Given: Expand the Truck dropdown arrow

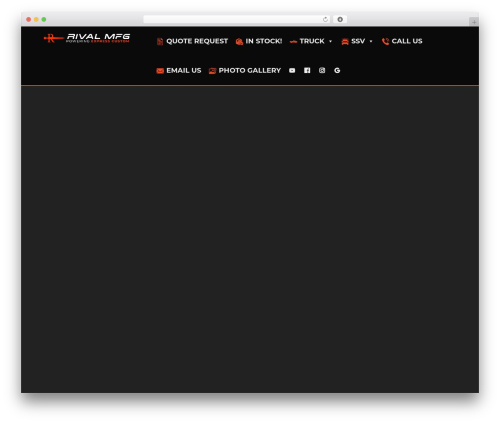Looking at the screenshot, I should pyautogui.click(x=330, y=41).
